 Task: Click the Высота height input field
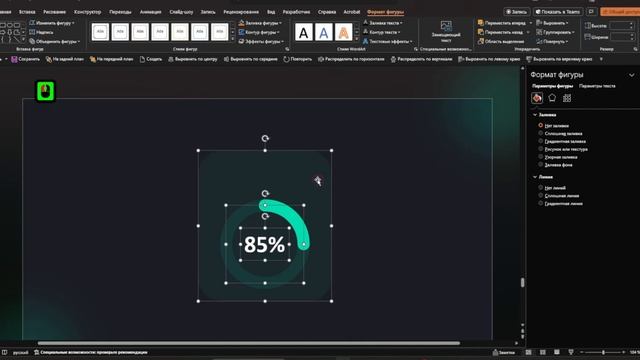[x=621, y=25]
